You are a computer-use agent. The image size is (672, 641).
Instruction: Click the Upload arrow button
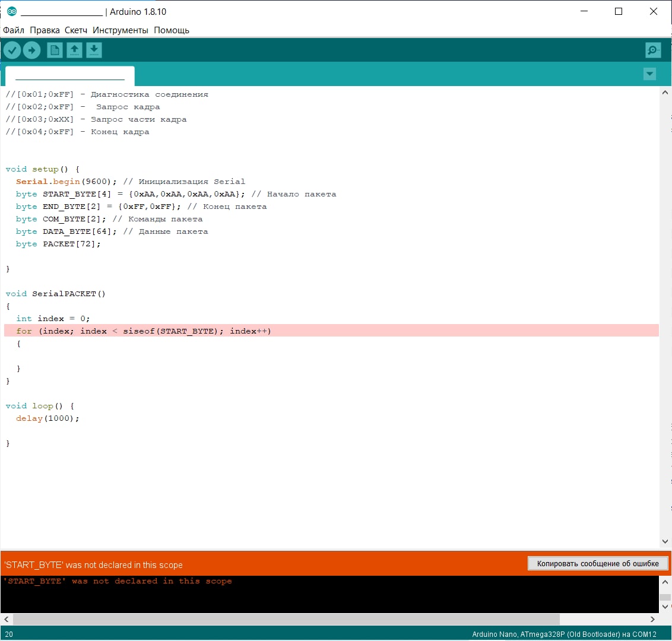tap(31, 50)
